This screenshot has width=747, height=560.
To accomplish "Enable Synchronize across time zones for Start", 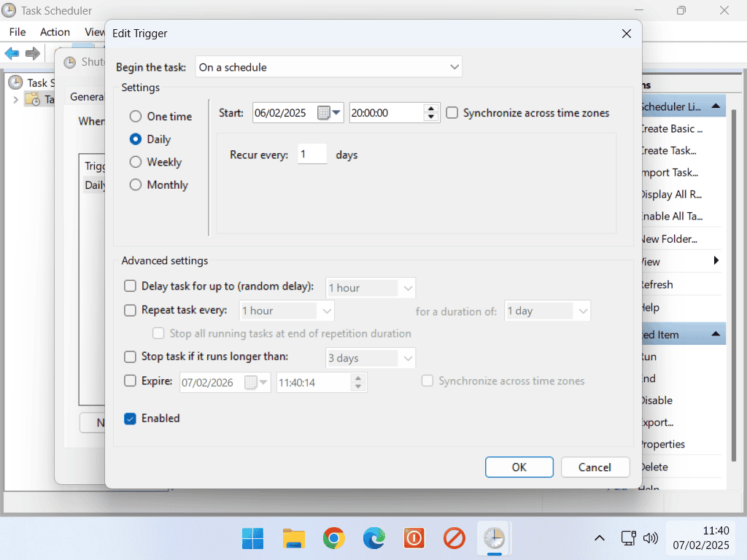I will tap(452, 113).
